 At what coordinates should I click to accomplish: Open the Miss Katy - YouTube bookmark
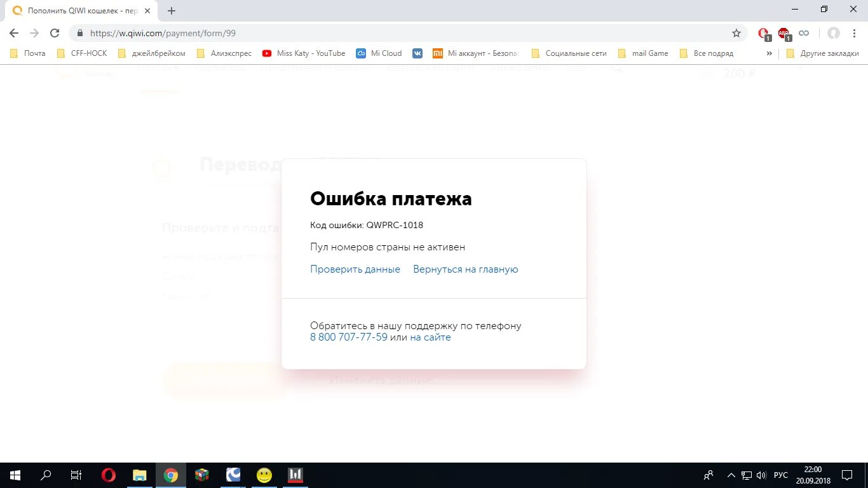click(x=304, y=53)
